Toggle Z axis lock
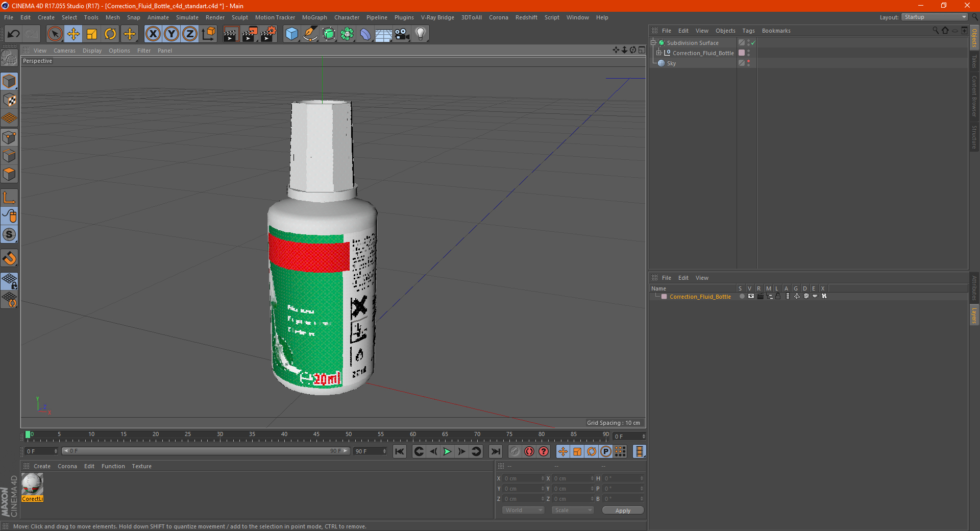The height and width of the screenshot is (531, 980). (190, 34)
